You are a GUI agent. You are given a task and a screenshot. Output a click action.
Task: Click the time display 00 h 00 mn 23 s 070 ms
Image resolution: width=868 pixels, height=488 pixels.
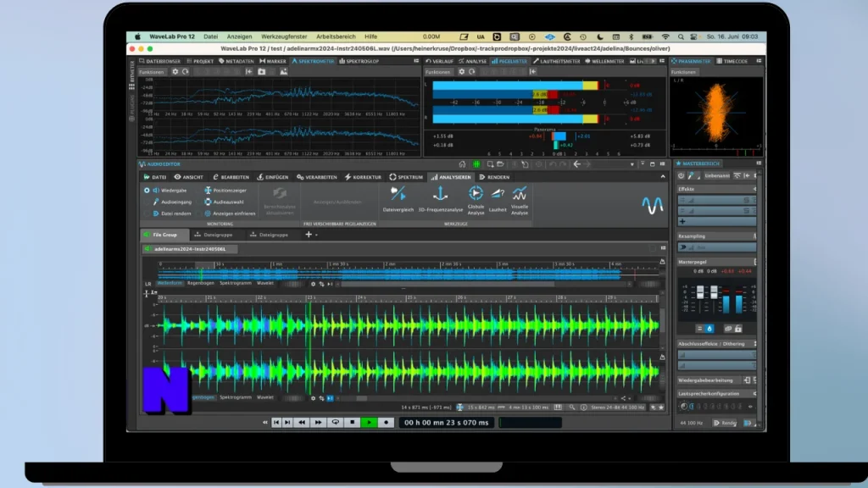click(446, 423)
